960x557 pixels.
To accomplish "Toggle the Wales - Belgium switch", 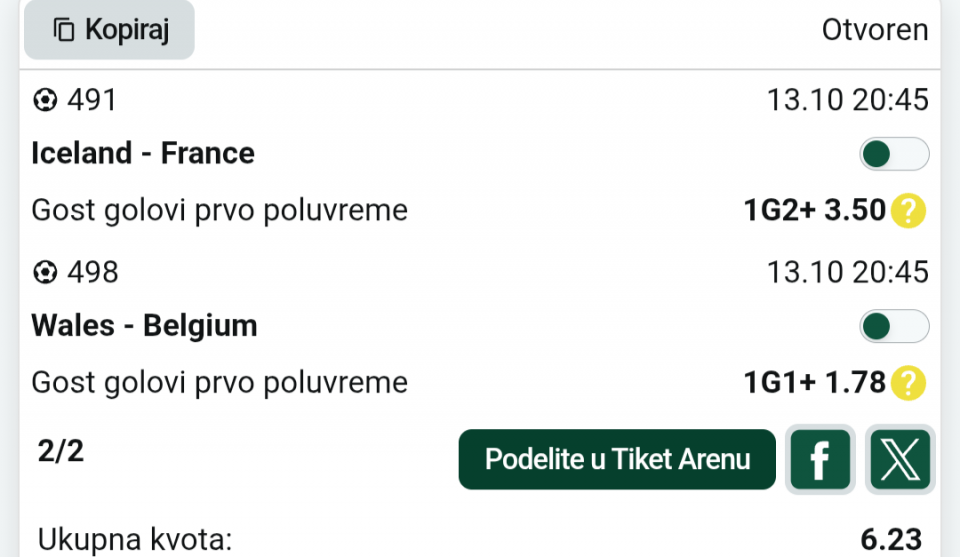I will point(894,326).
